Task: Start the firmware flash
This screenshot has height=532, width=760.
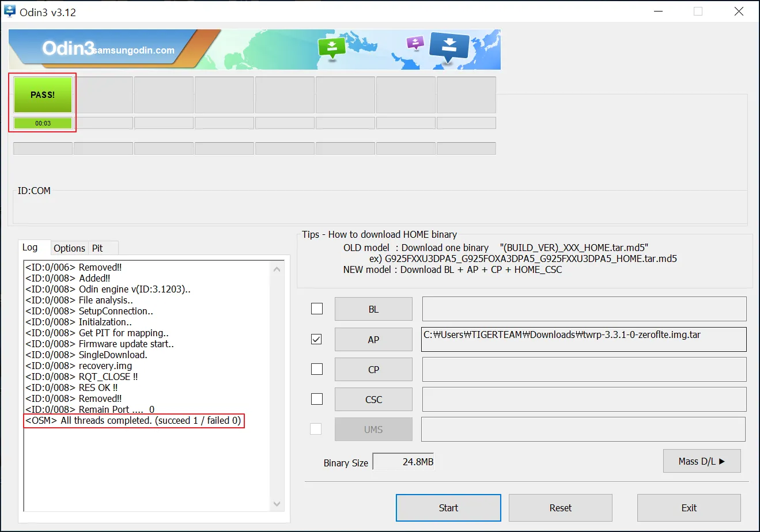Action: 448,508
